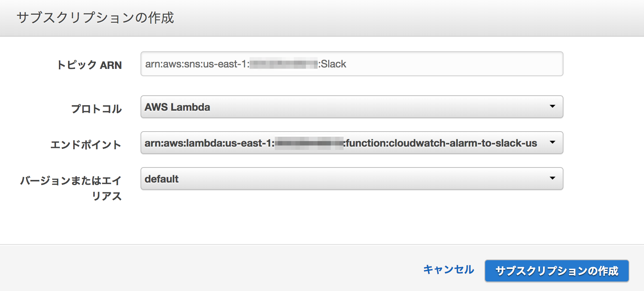This screenshot has height=291, width=644.
Task: Select the default text in version dropdown
Action: pyautogui.click(x=161, y=179)
